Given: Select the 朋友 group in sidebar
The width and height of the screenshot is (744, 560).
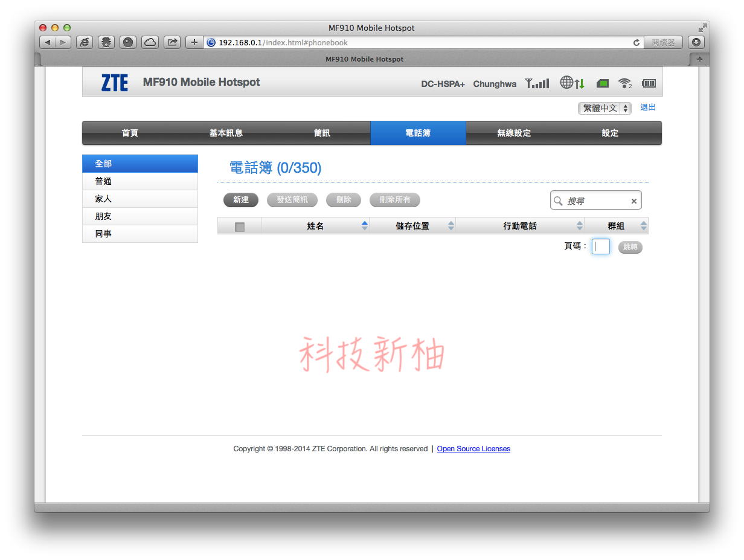Looking at the screenshot, I should click(x=140, y=216).
